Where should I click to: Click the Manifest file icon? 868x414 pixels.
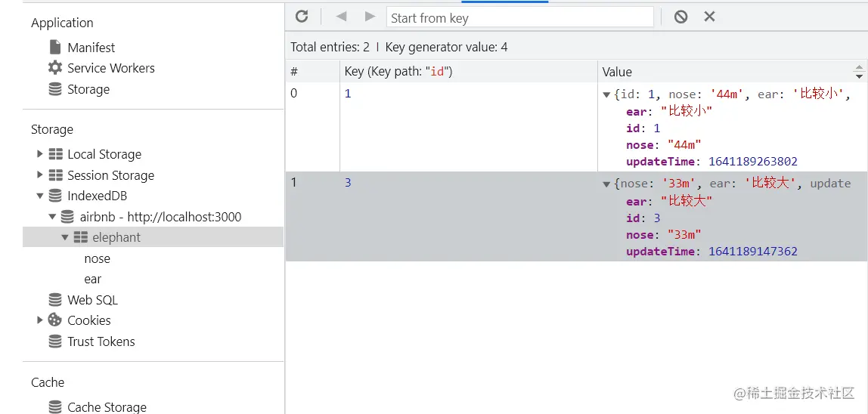(x=54, y=47)
